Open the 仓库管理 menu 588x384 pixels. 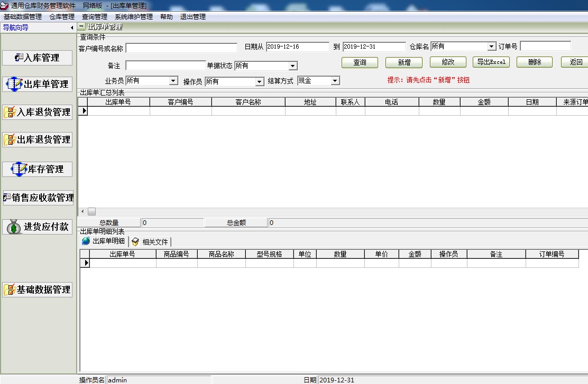click(62, 16)
